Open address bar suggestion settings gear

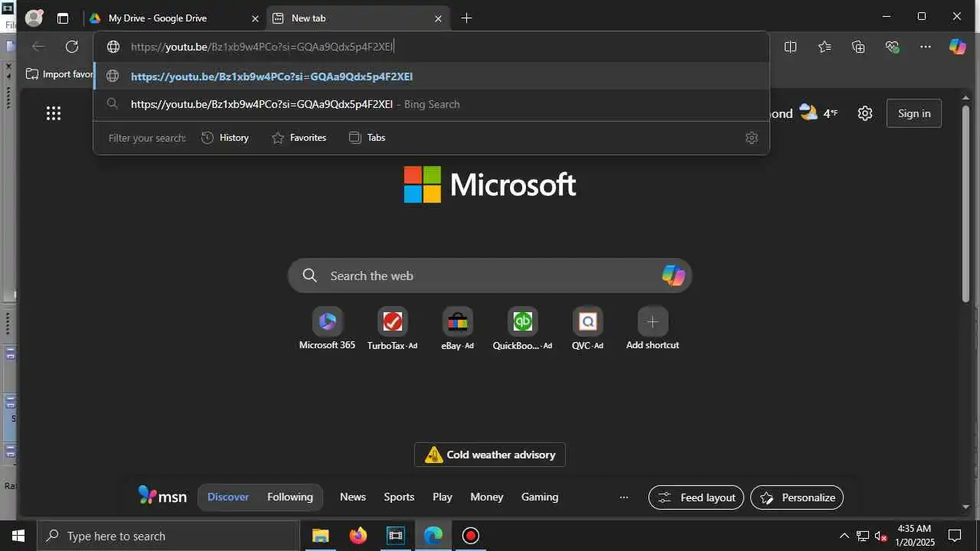coord(751,138)
